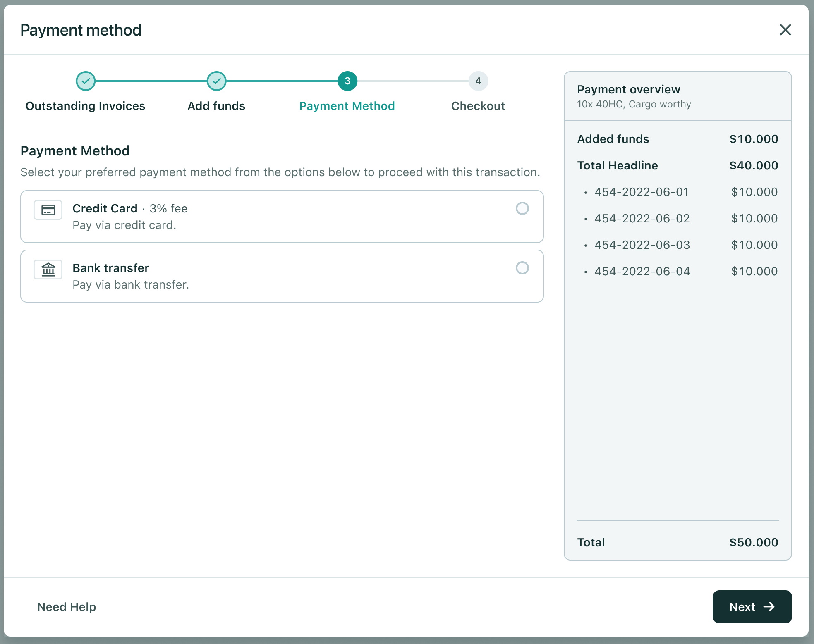The height and width of the screenshot is (644, 814).
Task: Go to the Add funds step label
Action: [216, 106]
